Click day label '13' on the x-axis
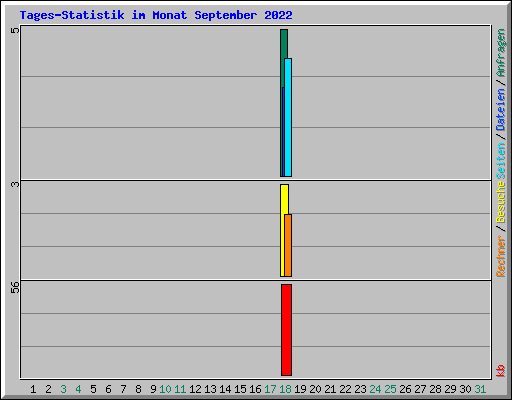This screenshot has width=512, height=400. 210,389
